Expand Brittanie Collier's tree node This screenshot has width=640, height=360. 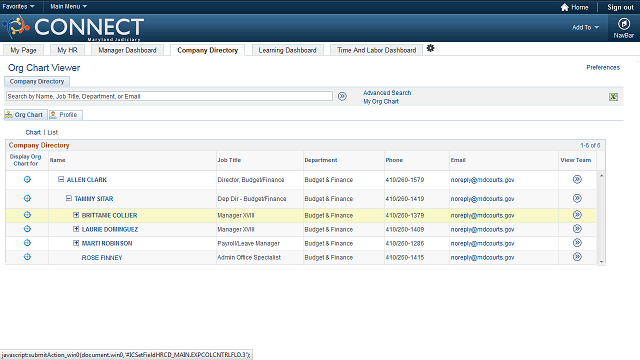coord(76,215)
